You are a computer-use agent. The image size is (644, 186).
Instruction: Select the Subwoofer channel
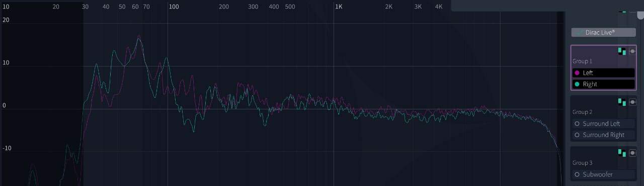603,174
